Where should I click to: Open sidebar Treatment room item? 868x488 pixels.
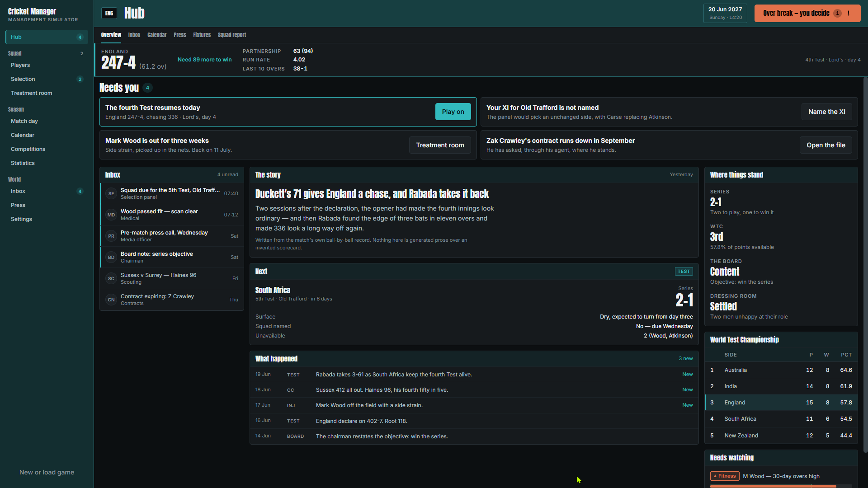pyautogui.click(x=47, y=93)
